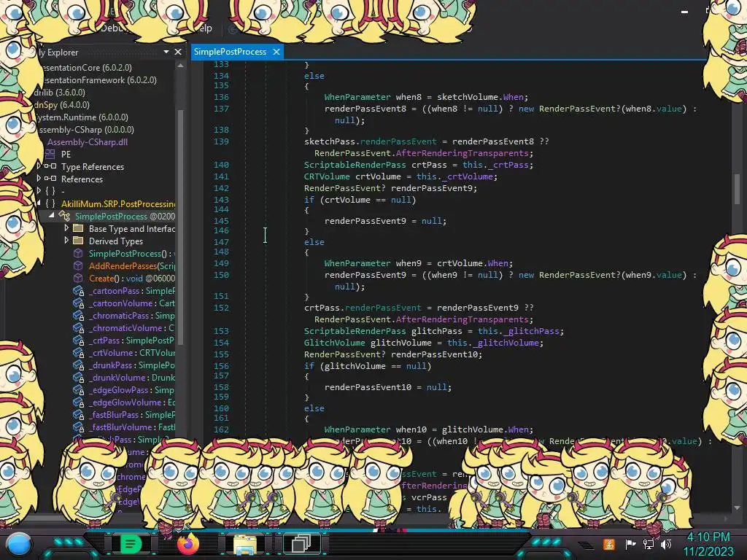Click the Derived Types folder icon
This screenshot has height=560, width=747.
coord(78,241)
